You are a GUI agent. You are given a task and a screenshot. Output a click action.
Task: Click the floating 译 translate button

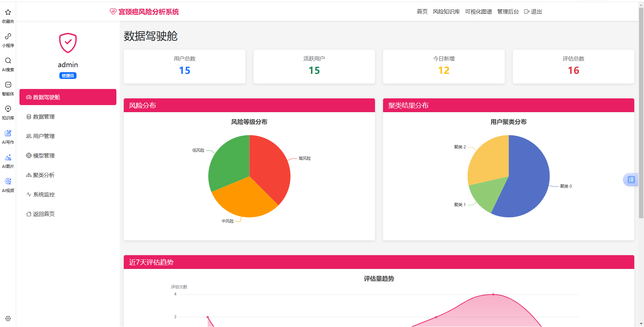(631, 180)
